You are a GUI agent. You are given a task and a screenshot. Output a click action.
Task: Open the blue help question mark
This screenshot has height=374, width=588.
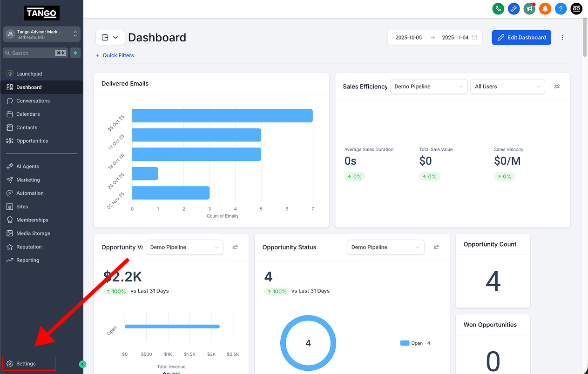561,8
